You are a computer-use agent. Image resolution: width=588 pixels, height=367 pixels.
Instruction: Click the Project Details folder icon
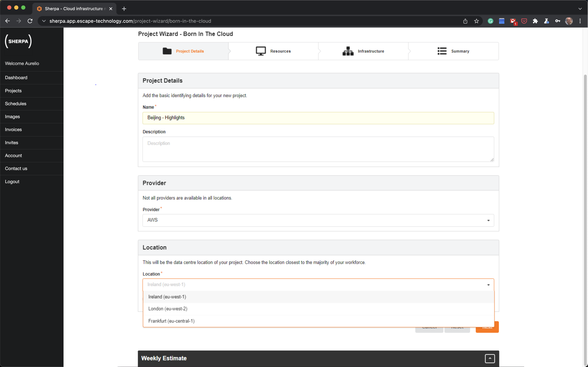click(x=167, y=51)
